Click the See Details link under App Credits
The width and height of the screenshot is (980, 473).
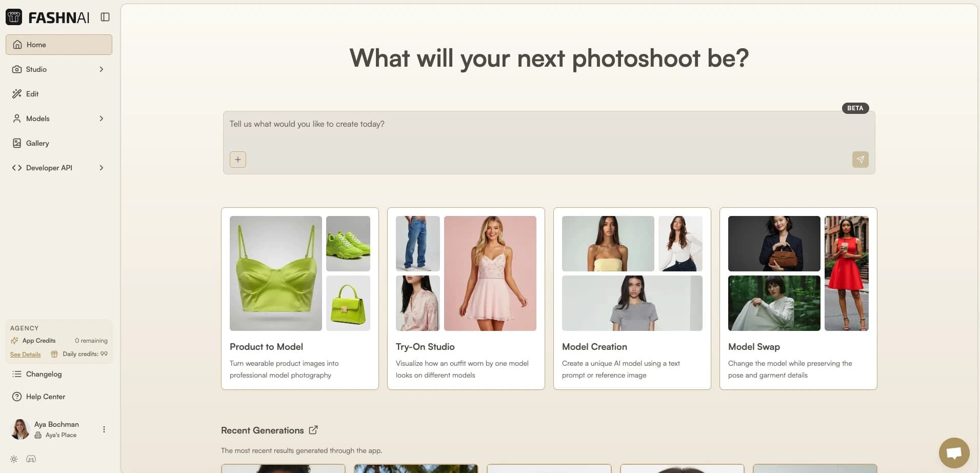25,354
